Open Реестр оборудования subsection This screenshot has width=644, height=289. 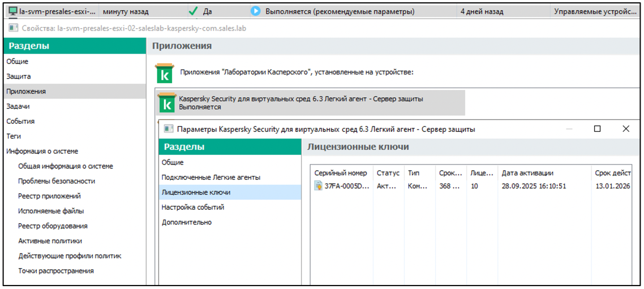pyautogui.click(x=53, y=226)
